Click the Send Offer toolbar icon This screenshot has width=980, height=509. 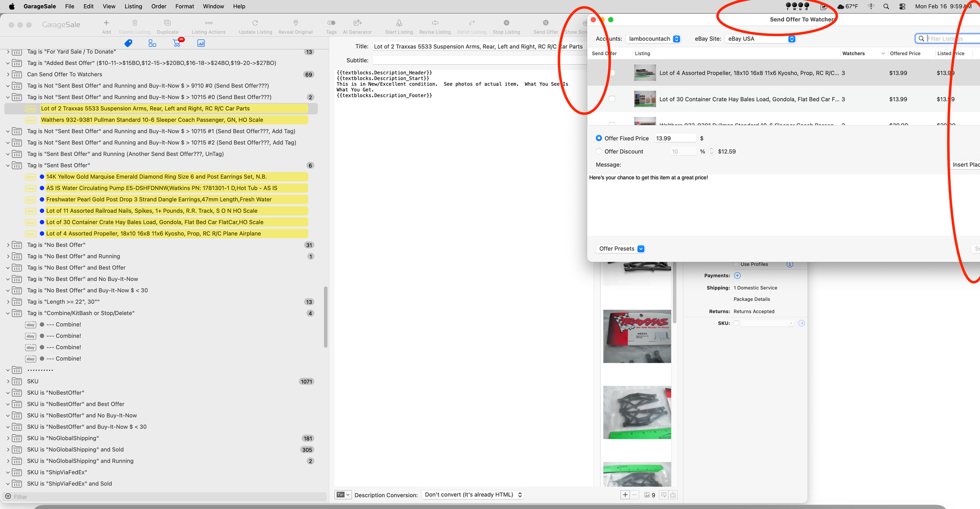point(546,23)
